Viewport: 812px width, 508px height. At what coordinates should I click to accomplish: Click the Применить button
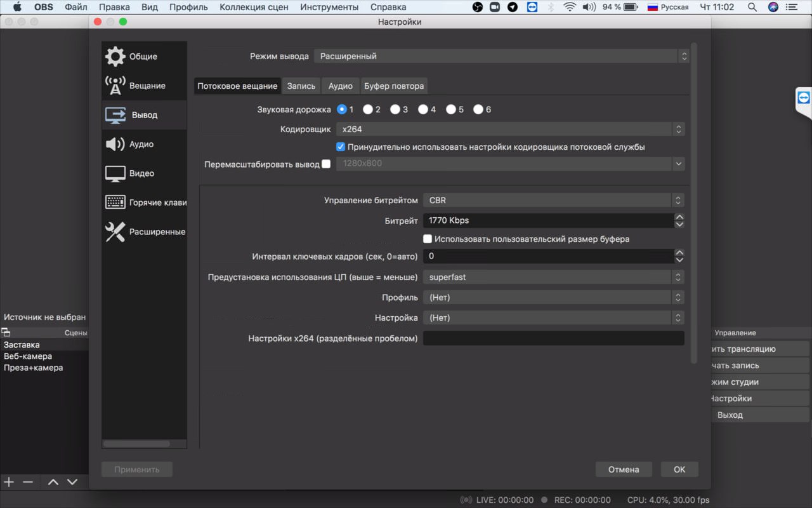(137, 469)
